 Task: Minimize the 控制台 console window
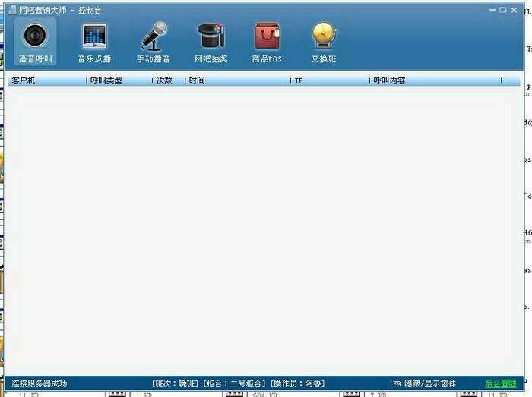[491, 10]
